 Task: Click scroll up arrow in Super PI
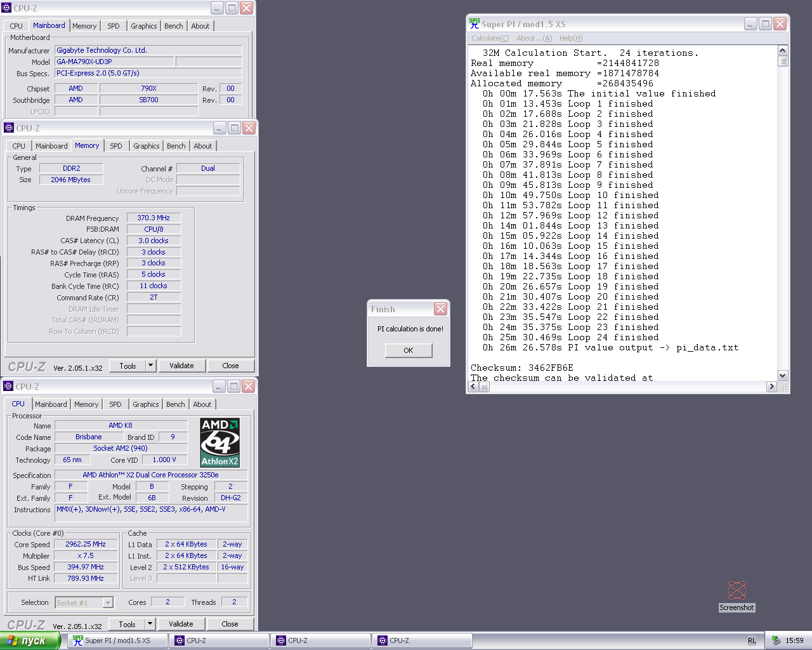click(x=783, y=51)
